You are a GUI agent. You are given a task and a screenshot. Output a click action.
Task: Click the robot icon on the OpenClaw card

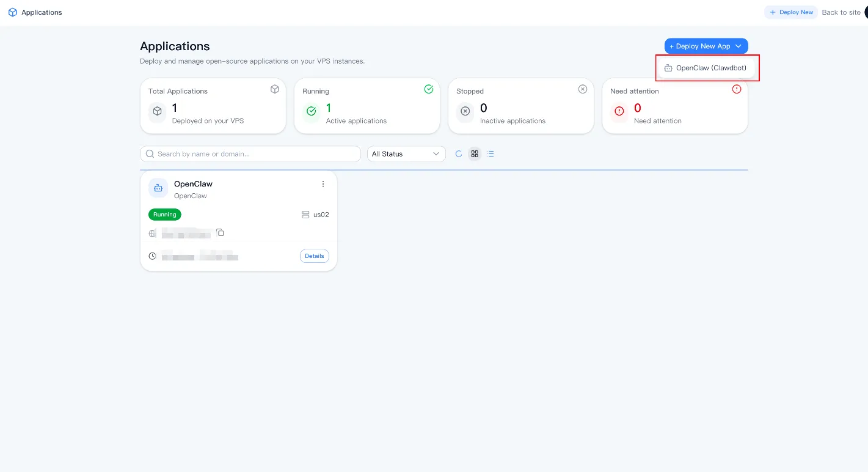click(158, 188)
